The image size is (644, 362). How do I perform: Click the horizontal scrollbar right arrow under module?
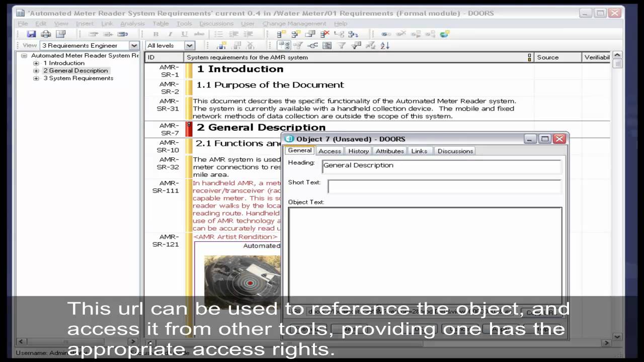point(607,343)
